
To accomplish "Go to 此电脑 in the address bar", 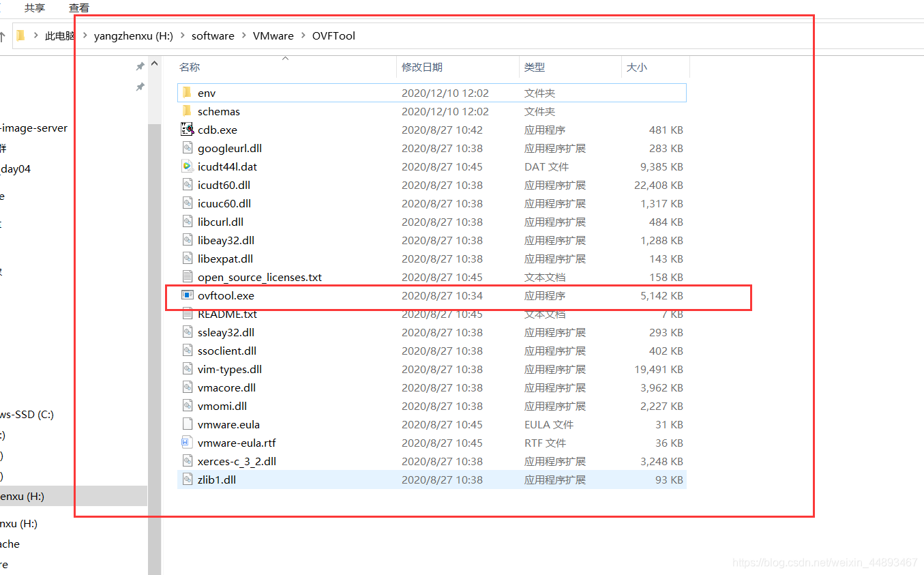I will (x=60, y=35).
